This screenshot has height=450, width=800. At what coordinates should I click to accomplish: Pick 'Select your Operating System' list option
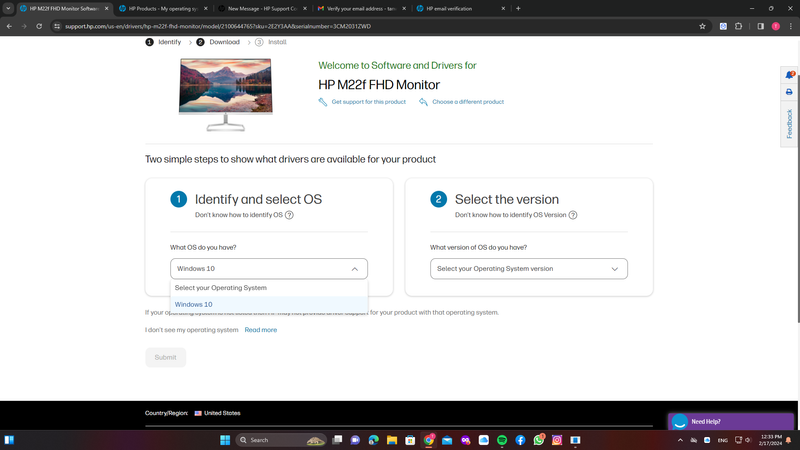(269, 288)
